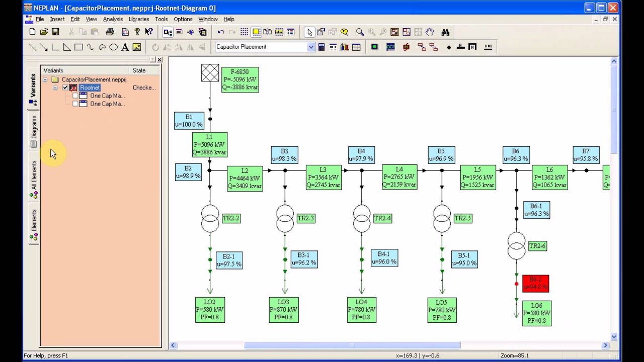Click the Variants column header
This screenshot has width=644, height=362.
(84, 70)
